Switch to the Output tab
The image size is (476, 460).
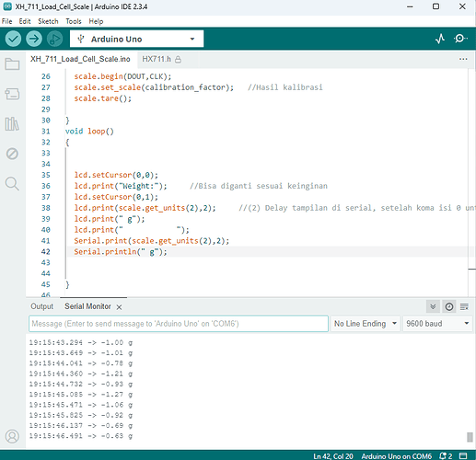pos(42,306)
